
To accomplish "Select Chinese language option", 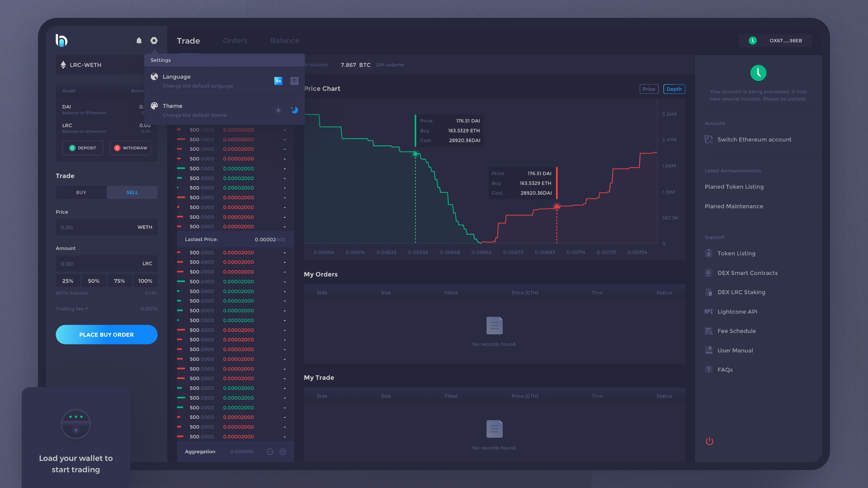I will point(294,81).
